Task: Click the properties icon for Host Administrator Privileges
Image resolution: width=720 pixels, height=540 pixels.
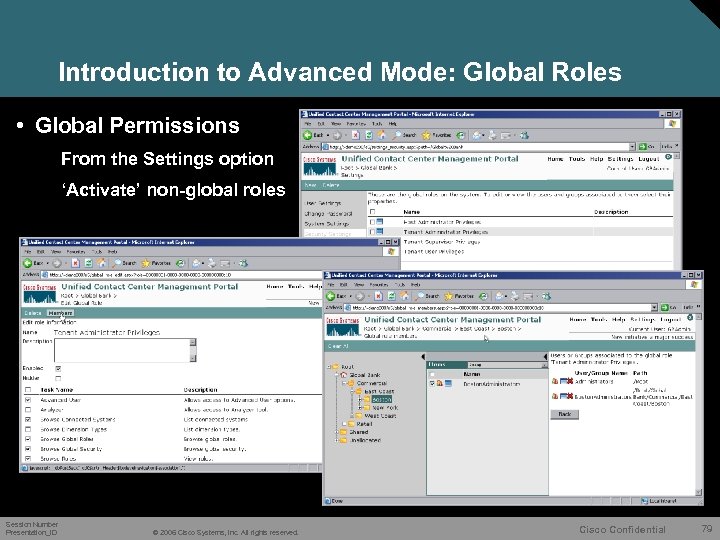Action: point(380,222)
